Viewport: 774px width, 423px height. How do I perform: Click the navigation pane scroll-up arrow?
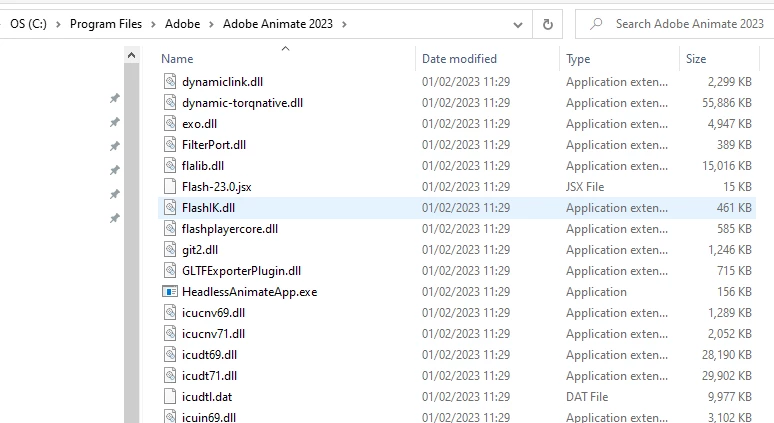[x=131, y=55]
